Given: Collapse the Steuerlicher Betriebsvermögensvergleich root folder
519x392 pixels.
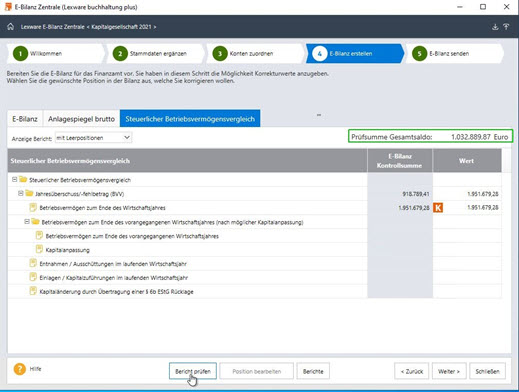Looking at the screenshot, I should click(x=15, y=179).
